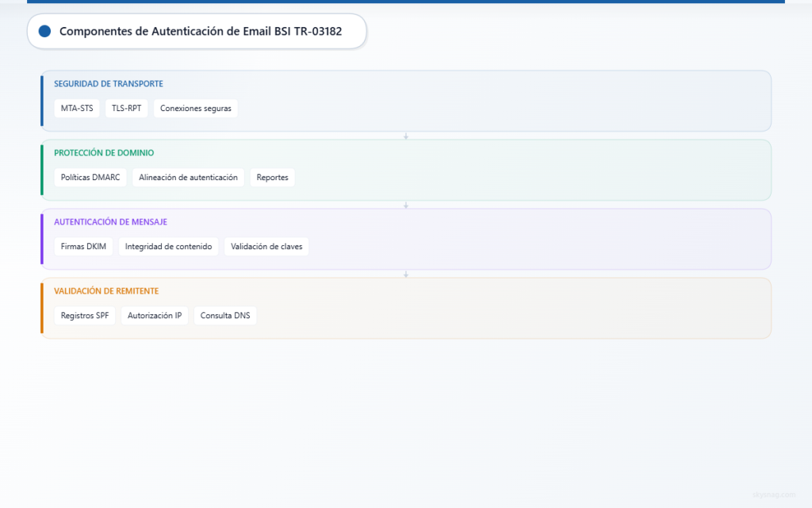Select the Firmas DKIM chip
812x508 pixels.
(83, 246)
